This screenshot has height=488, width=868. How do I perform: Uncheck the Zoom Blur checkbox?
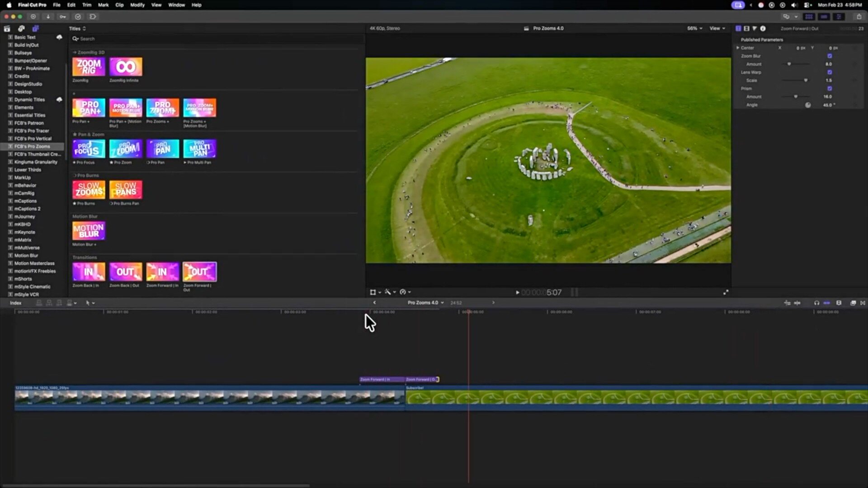[x=830, y=56]
